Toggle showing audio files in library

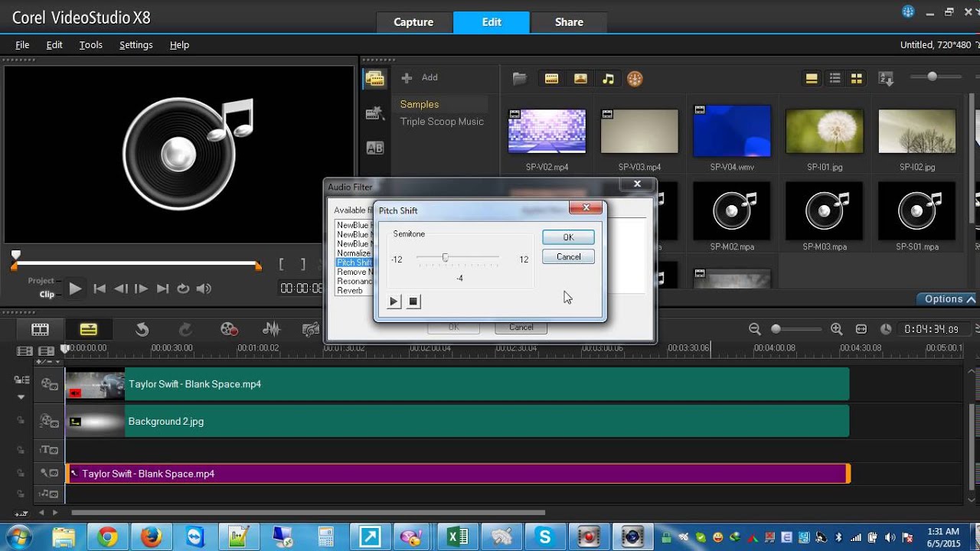608,78
